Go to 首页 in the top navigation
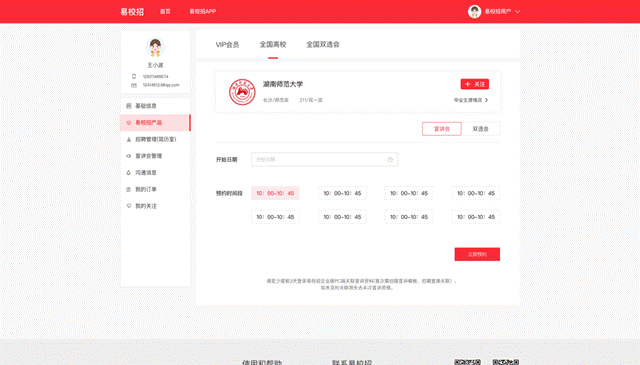This screenshot has width=640, height=365. pos(165,11)
